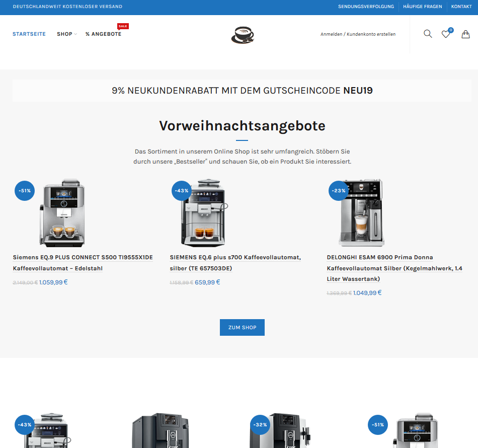Open the shopping bag cart icon
The width and height of the screenshot is (478, 448).
465,34
